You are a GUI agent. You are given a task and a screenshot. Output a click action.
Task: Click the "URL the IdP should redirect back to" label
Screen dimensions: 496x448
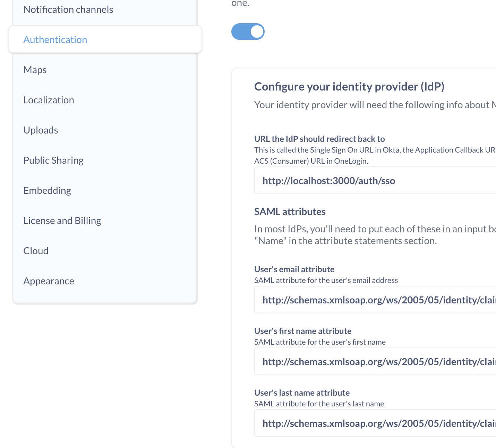tap(319, 139)
